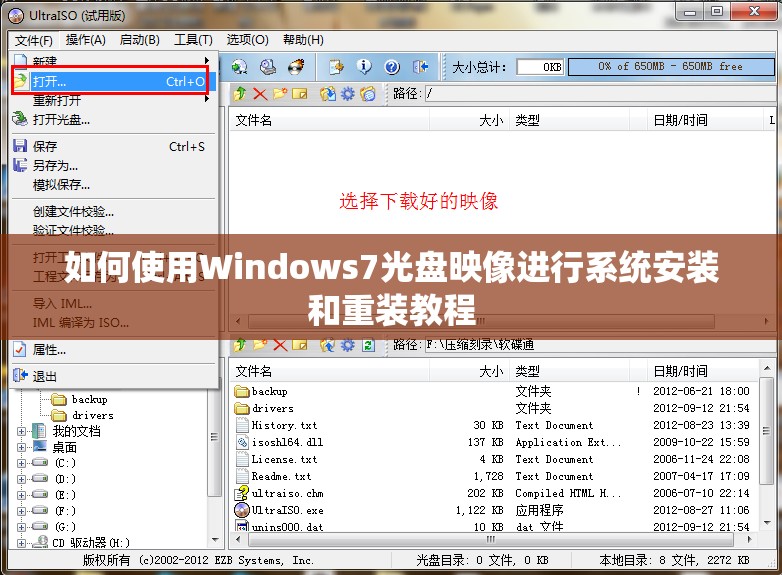Click the 650MB capacity usage bar
The image size is (782, 575).
pos(671,66)
